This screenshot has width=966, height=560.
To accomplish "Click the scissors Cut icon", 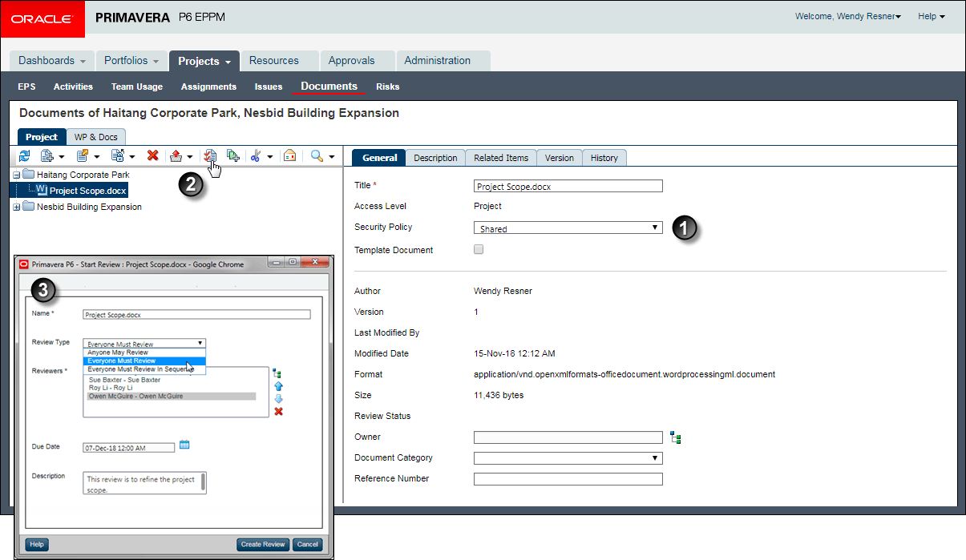I will pos(256,156).
